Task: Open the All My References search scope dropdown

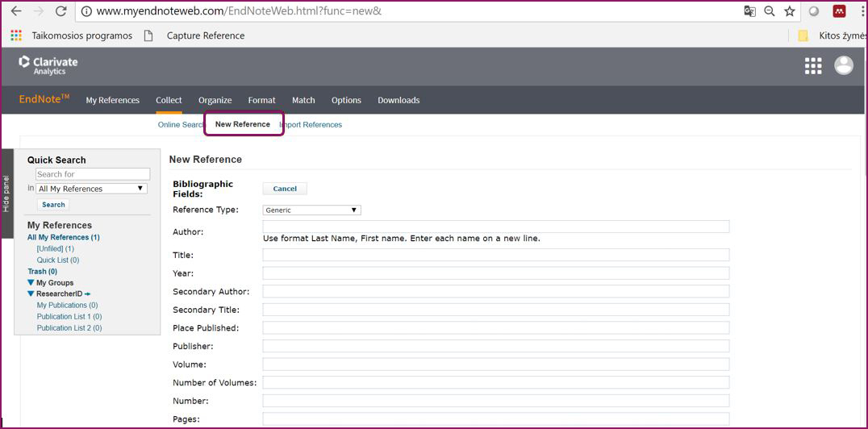Action: coord(92,189)
